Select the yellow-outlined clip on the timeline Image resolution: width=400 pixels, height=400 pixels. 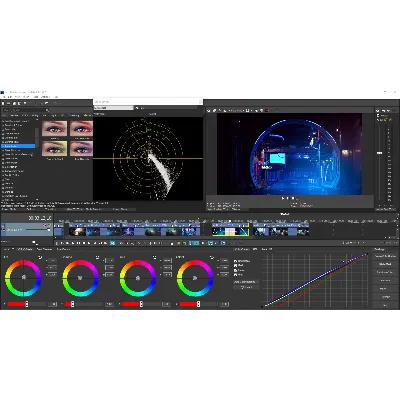coord(230,231)
